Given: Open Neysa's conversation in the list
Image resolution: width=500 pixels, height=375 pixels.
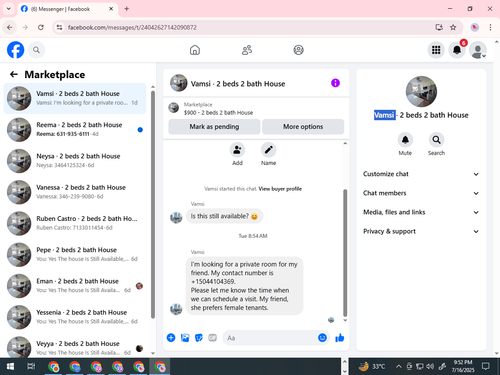Looking at the screenshot, I should pyautogui.click(x=75, y=161).
